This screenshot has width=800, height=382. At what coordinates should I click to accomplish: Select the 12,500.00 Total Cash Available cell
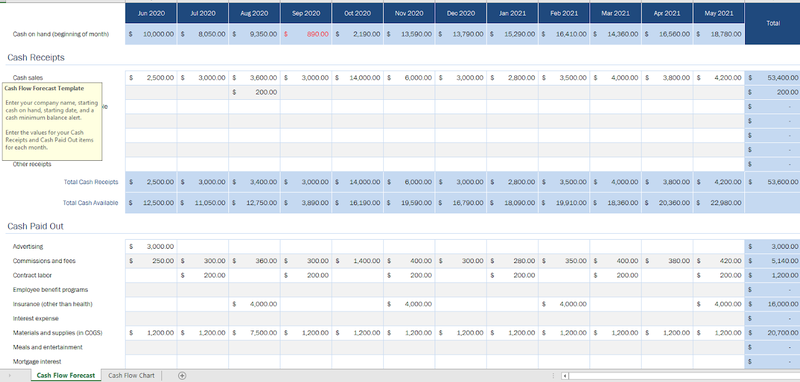(x=151, y=203)
